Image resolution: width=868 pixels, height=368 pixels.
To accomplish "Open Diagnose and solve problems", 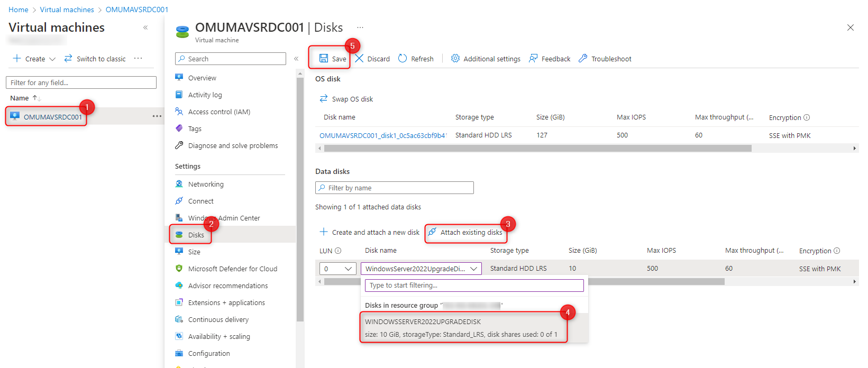I will click(233, 145).
